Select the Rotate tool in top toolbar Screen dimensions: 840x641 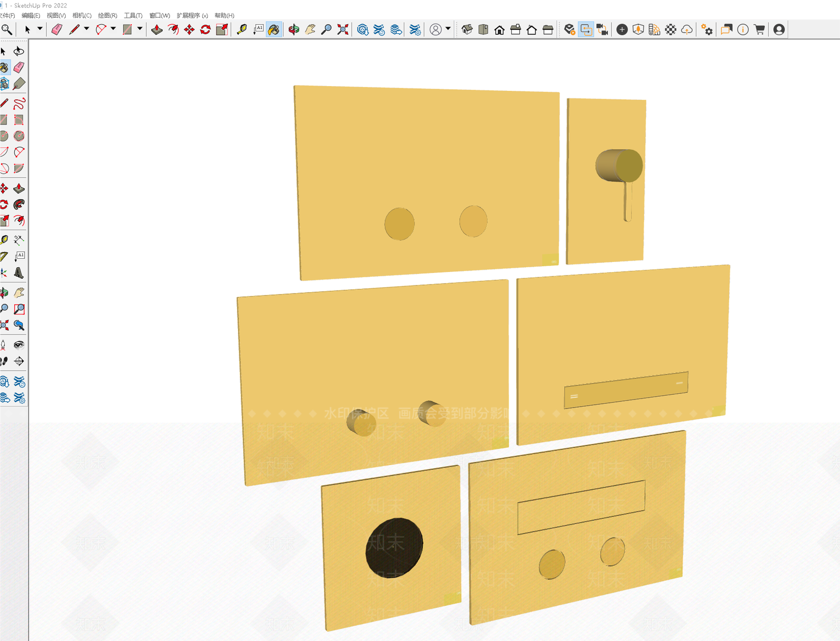(205, 30)
